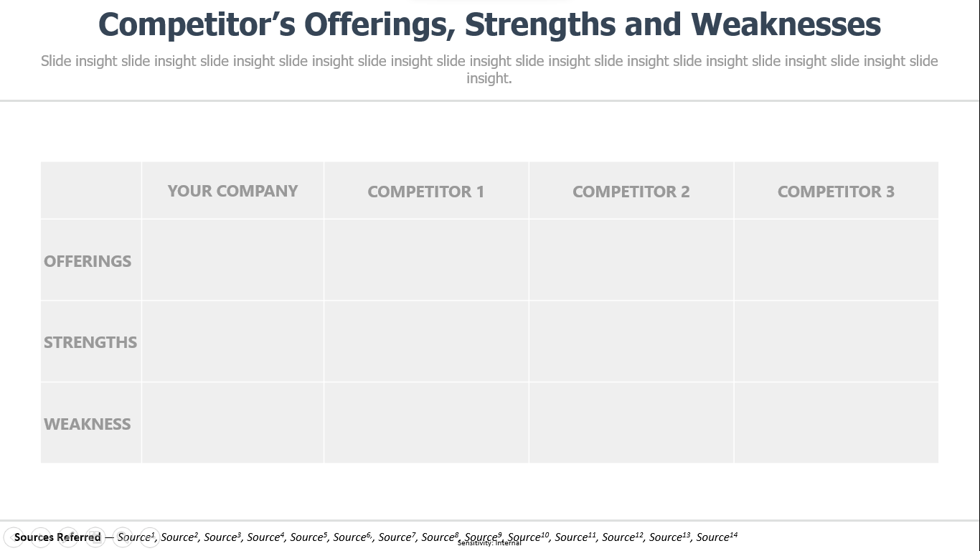The width and height of the screenshot is (980, 551).
Task: Select Competitor 1 strengths cell
Action: (426, 342)
